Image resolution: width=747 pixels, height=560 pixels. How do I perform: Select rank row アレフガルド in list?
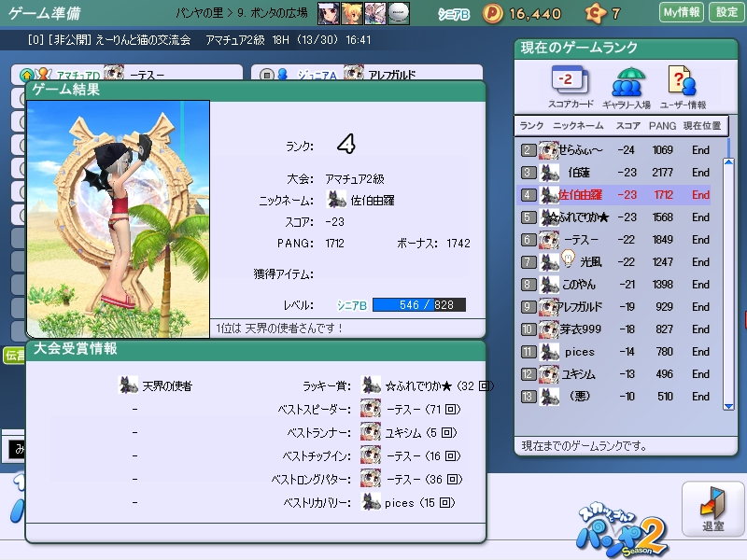pos(613,307)
